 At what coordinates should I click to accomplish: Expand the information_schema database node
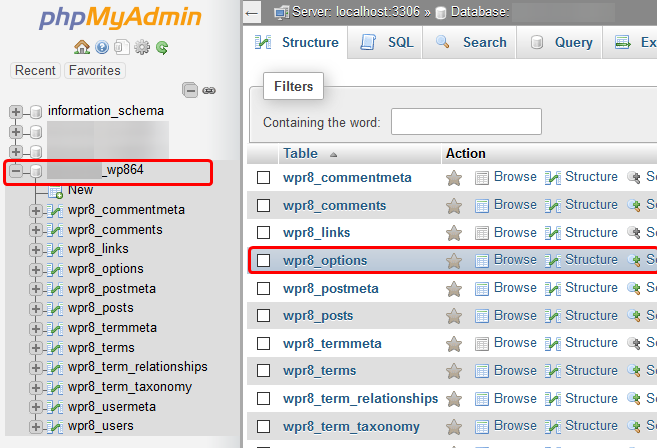pyautogui.click(x=16, y=111)
